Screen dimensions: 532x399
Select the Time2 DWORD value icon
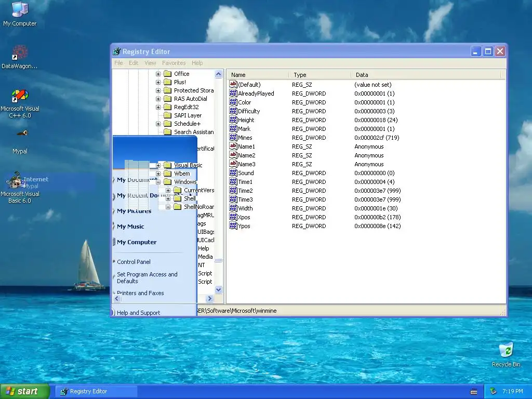point(233,190)
